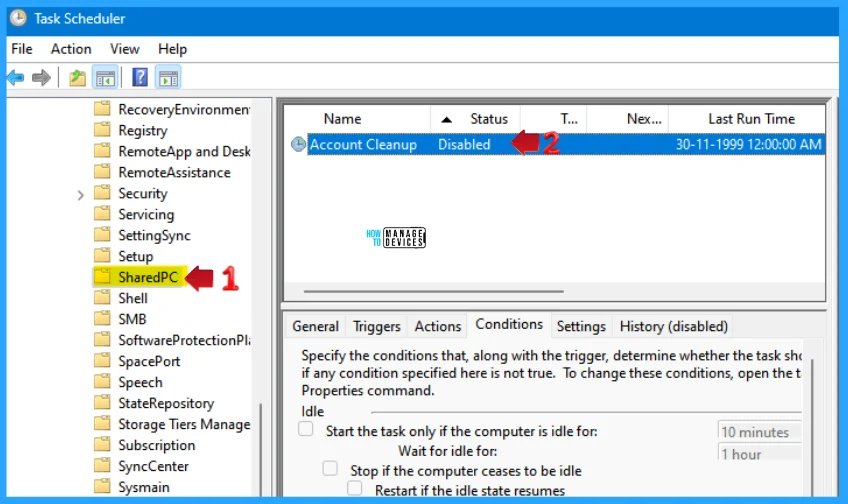Select the StateRepository tree item
Image resolution: width=848 pixels, height=504 pixels.
[x=166, y=403]
